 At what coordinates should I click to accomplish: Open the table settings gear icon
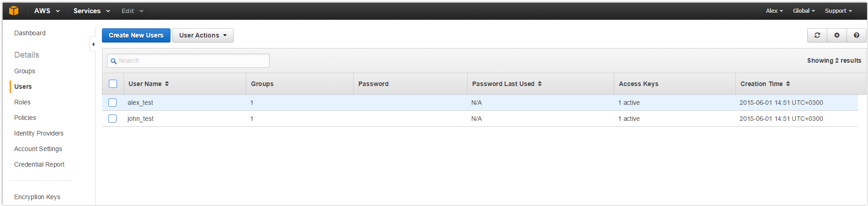(x=837, y=35)
